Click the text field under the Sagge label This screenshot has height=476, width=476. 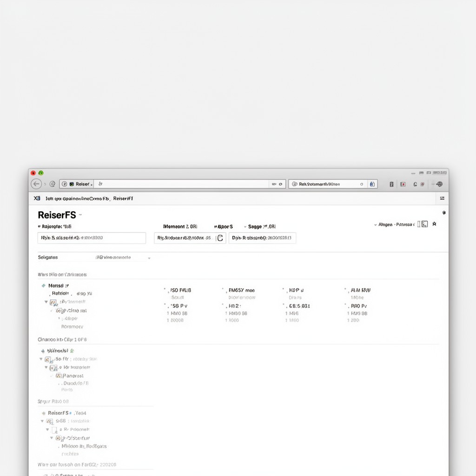click(x=262, y=238)
